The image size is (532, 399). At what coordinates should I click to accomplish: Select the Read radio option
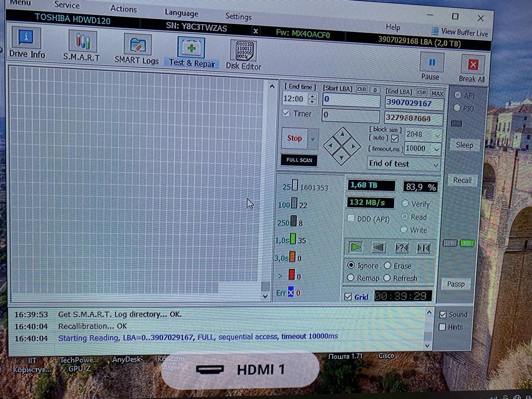404,217
